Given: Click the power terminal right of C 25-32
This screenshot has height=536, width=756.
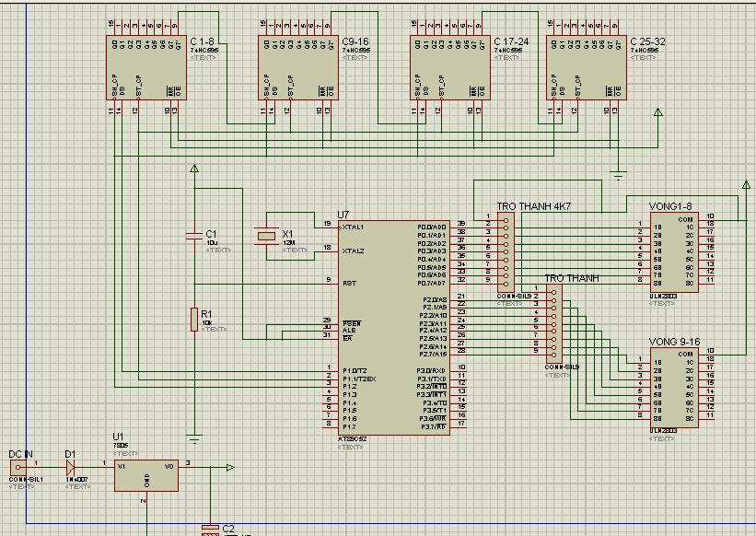Looking at the screenshot, I should click(x=657, y=111).
